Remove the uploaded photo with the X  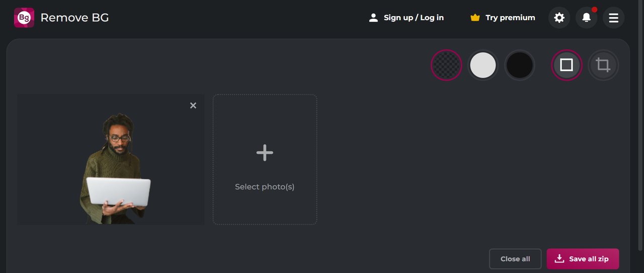pyautogui.click(x=193, y=105)
